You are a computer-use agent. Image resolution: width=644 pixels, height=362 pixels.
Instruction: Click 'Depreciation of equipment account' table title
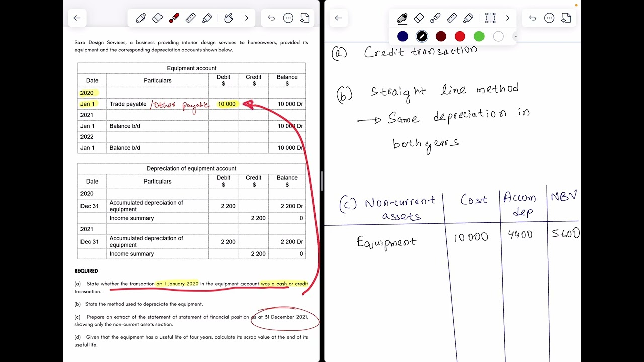192,169
